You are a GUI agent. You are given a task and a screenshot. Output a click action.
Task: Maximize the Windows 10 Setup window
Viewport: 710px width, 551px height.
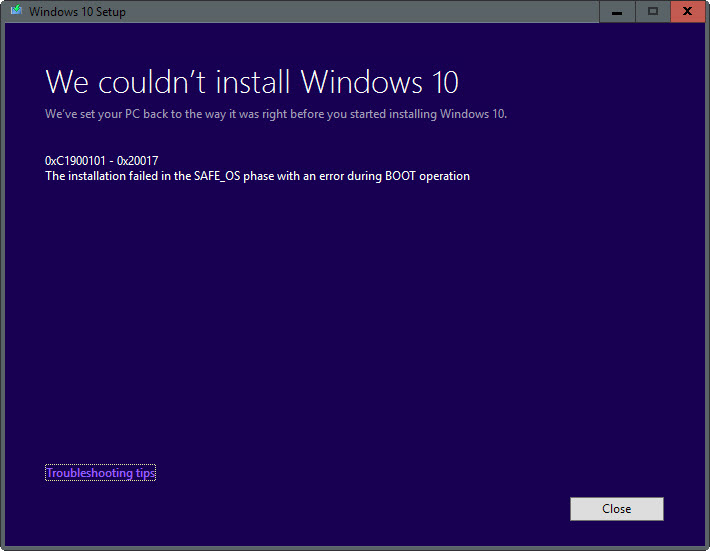pos(652,11)
